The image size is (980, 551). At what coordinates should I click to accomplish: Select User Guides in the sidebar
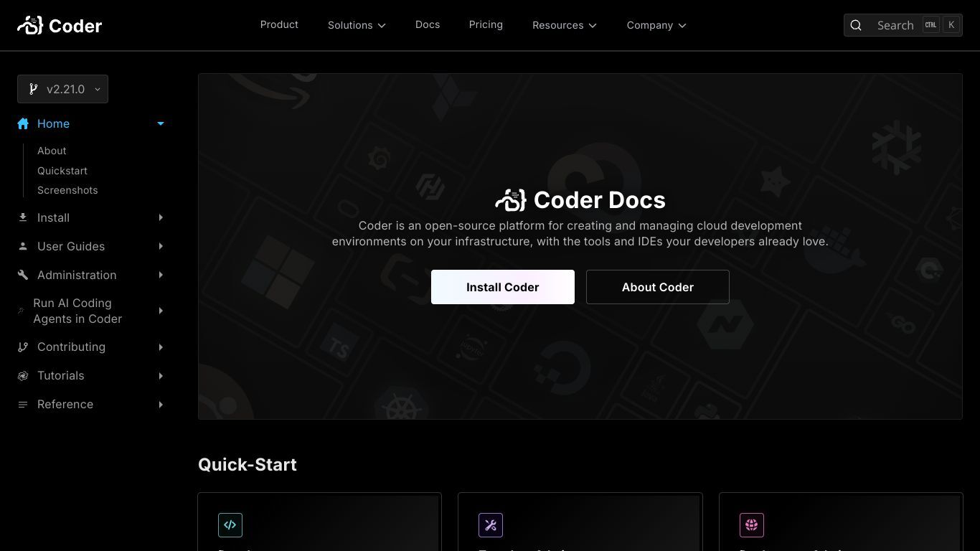pos(71,246)
